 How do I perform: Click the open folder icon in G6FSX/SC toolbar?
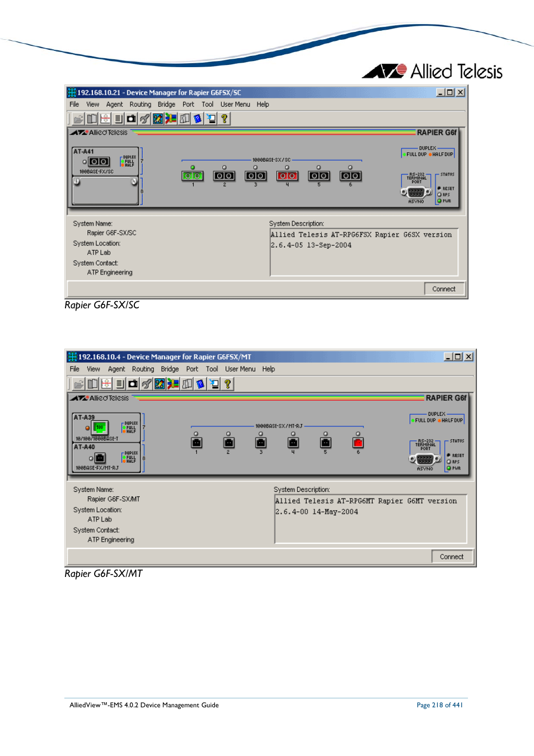pyautogui.click(x=78, y=119)
